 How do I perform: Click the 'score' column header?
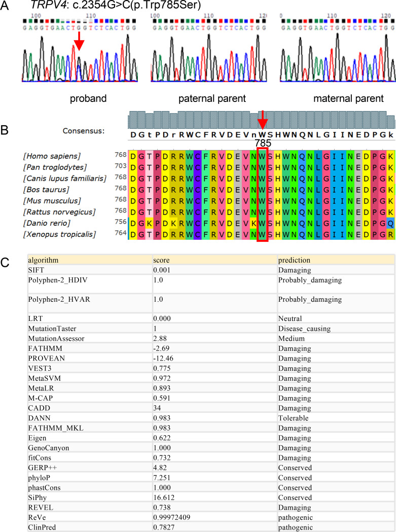214,260
